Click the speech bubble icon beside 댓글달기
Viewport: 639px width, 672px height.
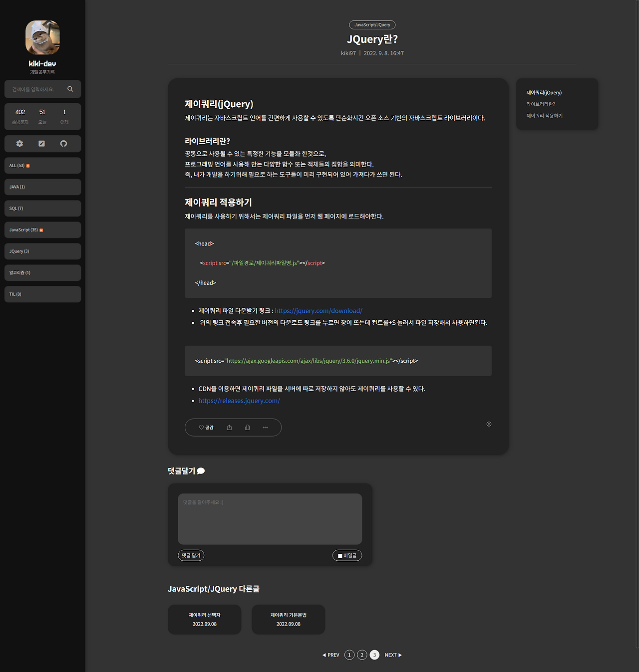(201, 471)
